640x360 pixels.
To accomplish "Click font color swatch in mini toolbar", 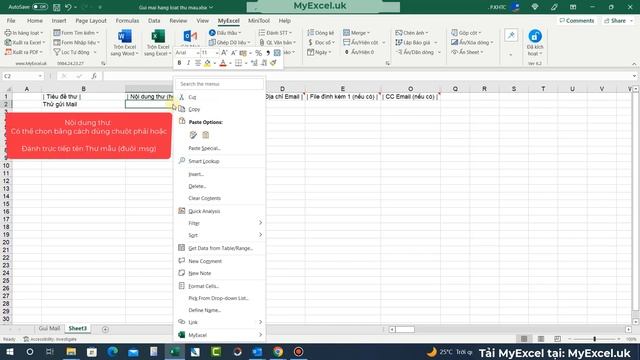I will pos(223,63).
